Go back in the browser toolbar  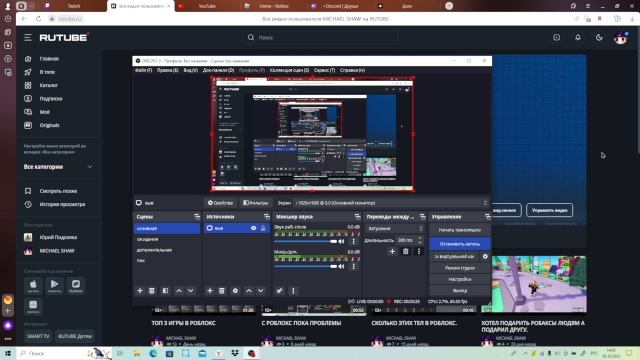[x=24, y=19]
